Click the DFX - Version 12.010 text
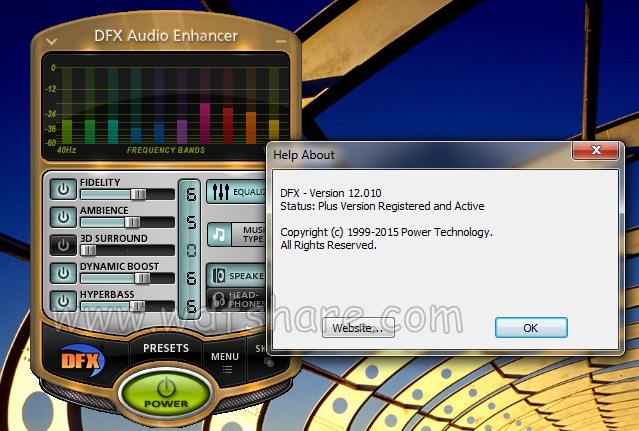This screenshot has width=639, height=431. pos(331,193)
